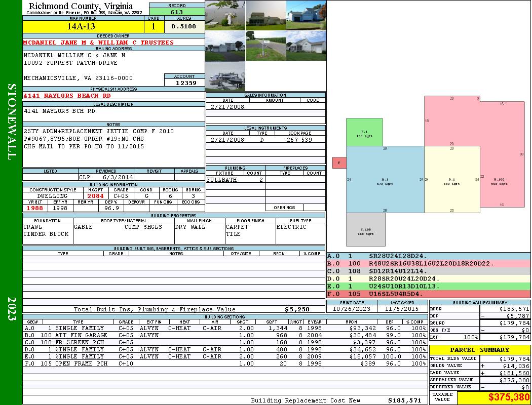Select sketch vector row A.0 SR28U24L28D24
Screen dimensions: 532x405
pos(429,256)
